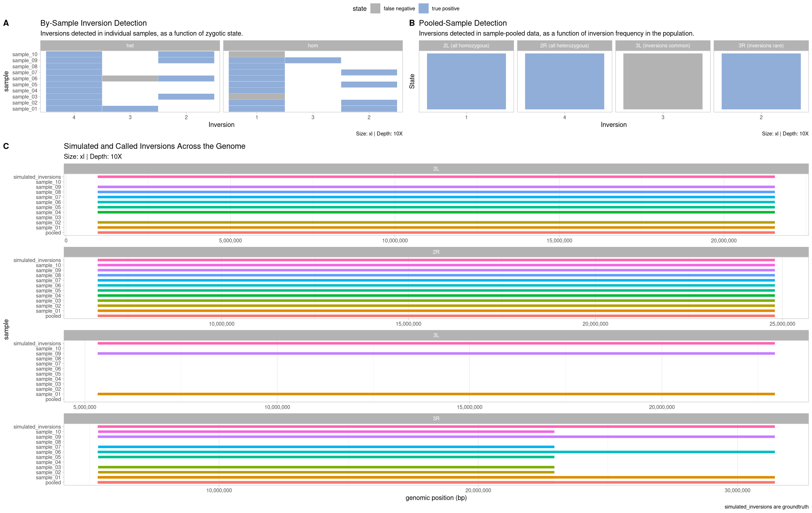Click the 'Inversion' axis title under panel B

point(614,125)
